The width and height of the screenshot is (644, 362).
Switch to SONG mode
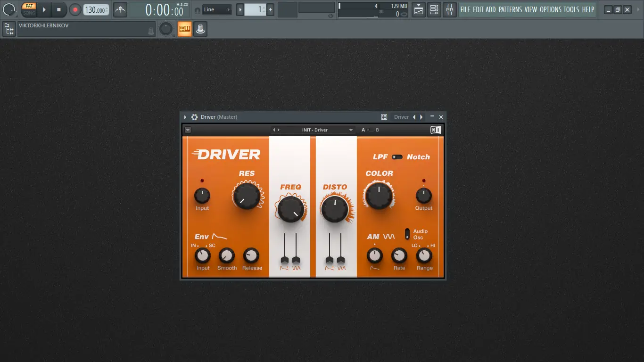(29, 13)
